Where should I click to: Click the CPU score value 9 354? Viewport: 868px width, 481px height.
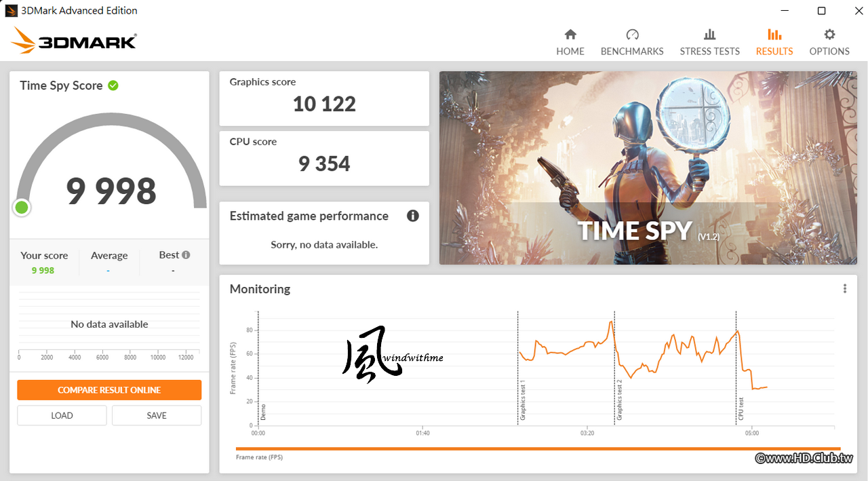click(324, 163)
